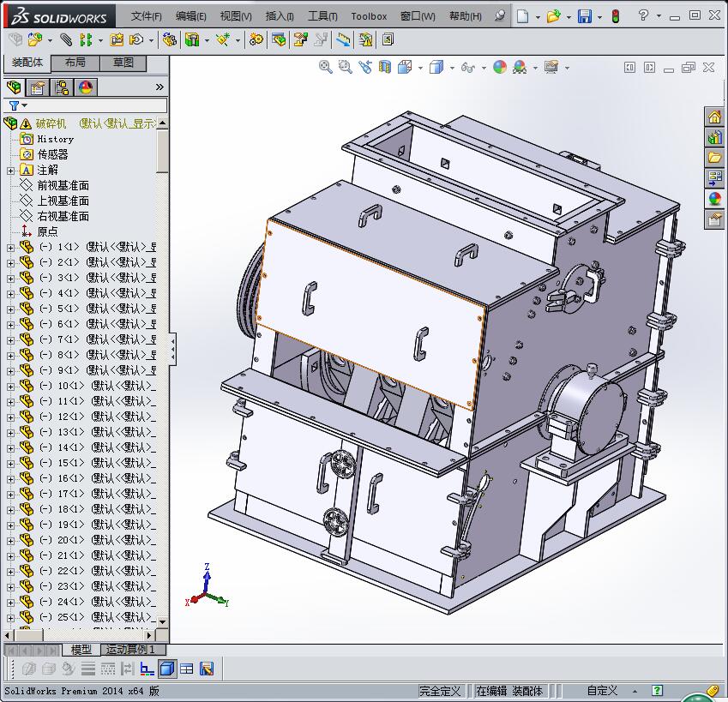Click the status bar help question mark
Screen dimensions: 728x702
tap(657, 691)
